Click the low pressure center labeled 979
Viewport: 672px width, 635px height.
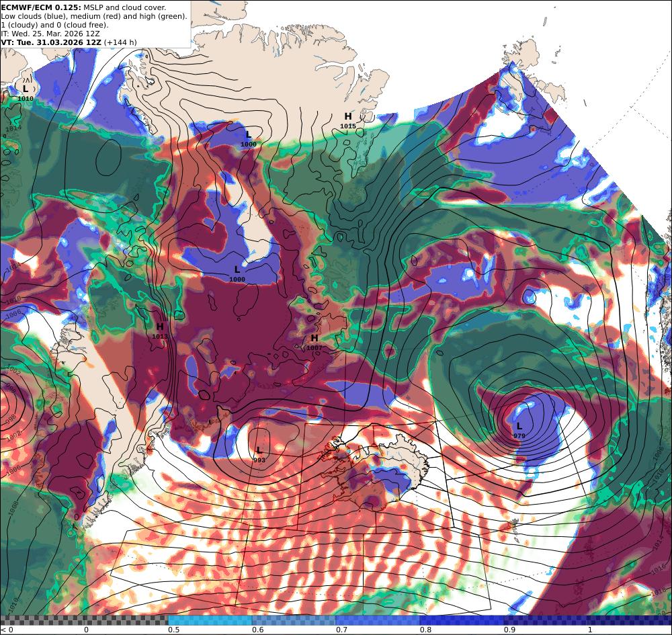click(519, 430)
